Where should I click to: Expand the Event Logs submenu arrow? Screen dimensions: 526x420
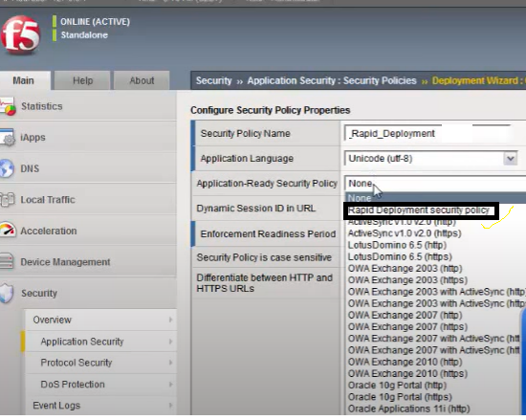[x=170, y=406]
